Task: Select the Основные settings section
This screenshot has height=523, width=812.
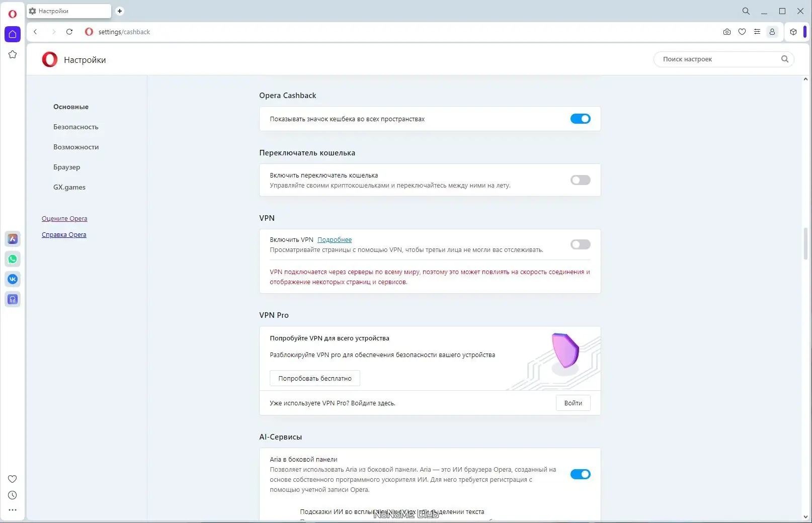Action: 71,107
